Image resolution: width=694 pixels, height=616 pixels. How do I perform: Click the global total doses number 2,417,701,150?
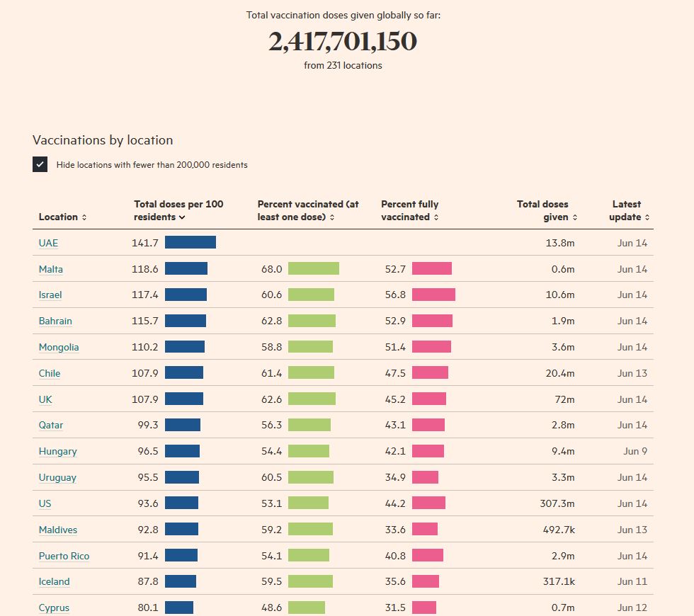(343, 42)
